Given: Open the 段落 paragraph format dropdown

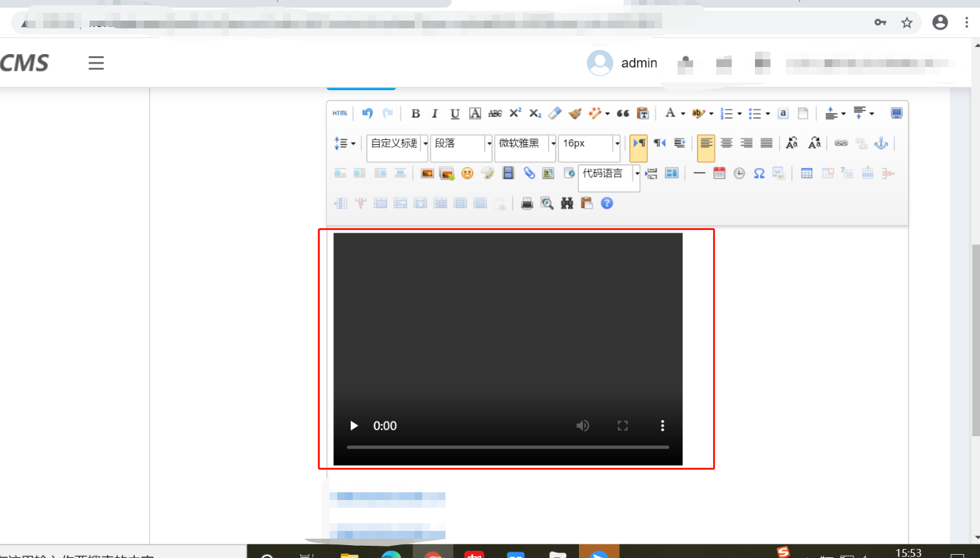Looking at the screenshot, I should pyautogui.click(x=489, y=143).
